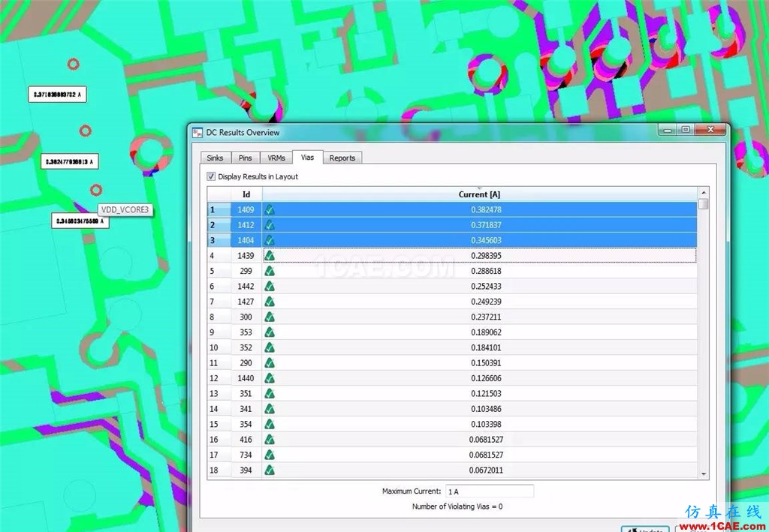Select current value 0.371837
769x532 pixels.
pyautogui.click(x=486, y=225)
